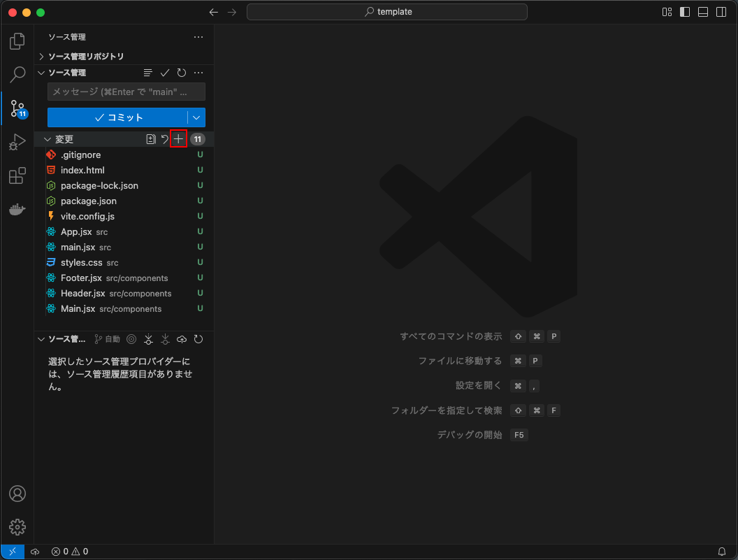738x560 pixels.
Task: Click refresh icon in history section
Action: click(x=198, y=339)
